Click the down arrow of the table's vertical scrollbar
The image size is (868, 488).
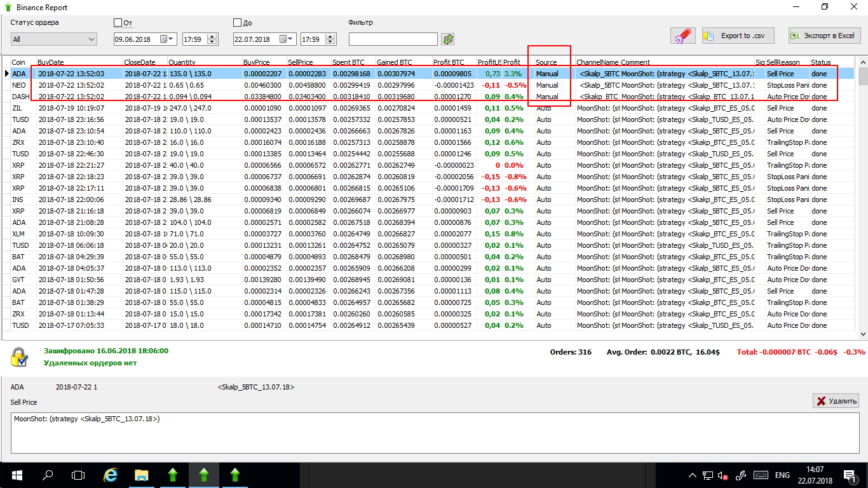coord(863,334)
